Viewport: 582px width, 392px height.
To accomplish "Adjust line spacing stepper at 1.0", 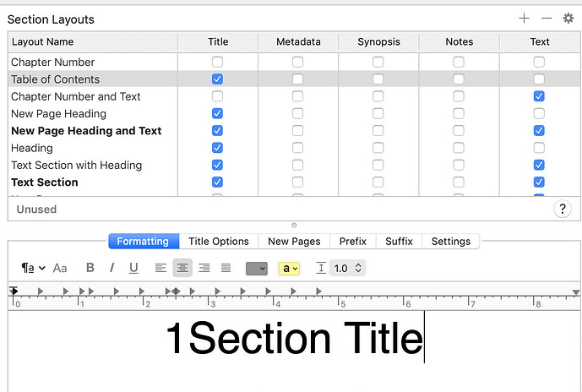I will point(358,268).
